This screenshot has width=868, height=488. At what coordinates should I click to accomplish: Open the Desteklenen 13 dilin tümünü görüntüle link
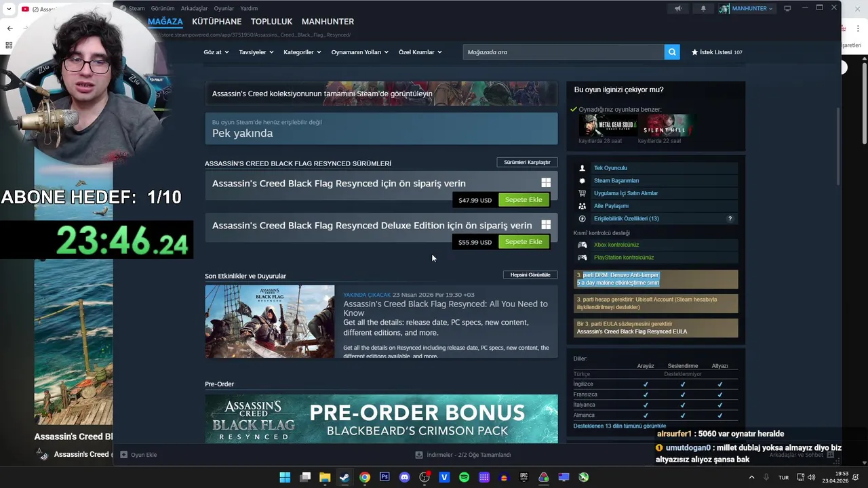tap(619, 426)
